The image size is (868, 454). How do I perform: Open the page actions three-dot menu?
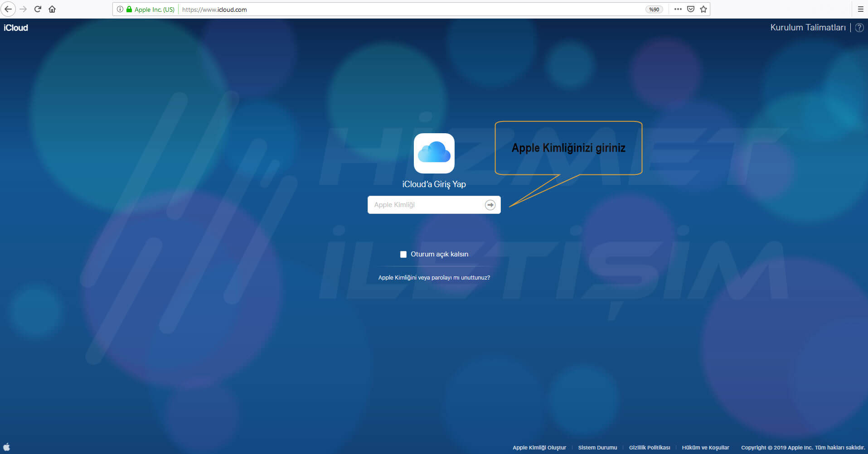(x=678, y=9)
